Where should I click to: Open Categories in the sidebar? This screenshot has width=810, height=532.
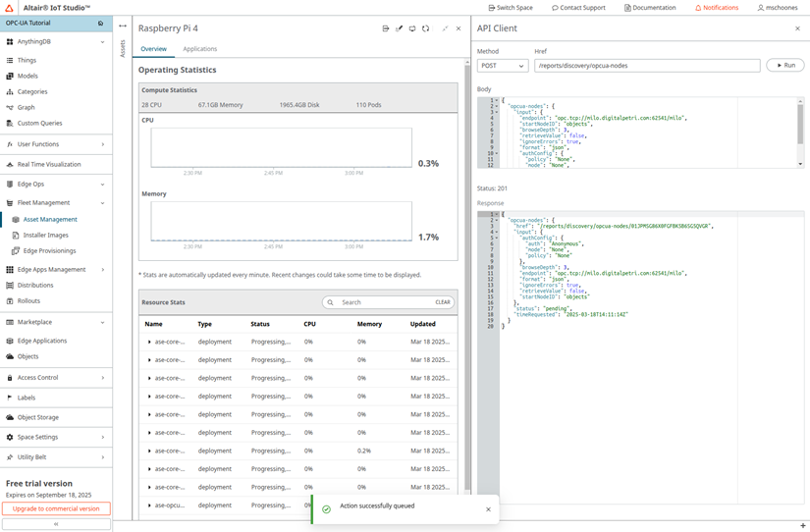(32, 92)
